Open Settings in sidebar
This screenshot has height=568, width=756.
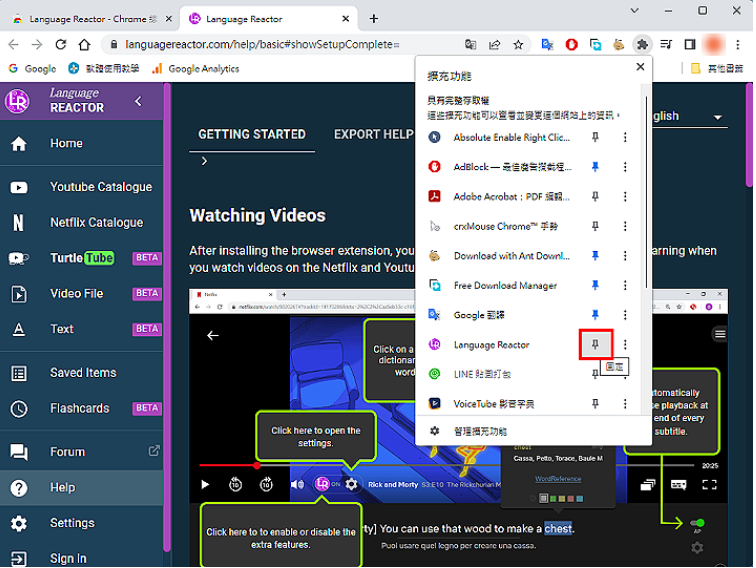point(81,523)
